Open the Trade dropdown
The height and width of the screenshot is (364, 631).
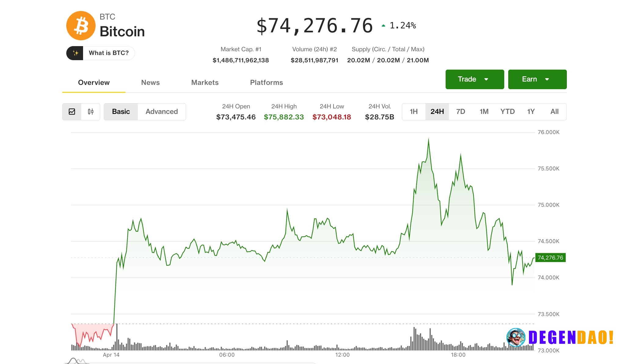click(475, 79)
